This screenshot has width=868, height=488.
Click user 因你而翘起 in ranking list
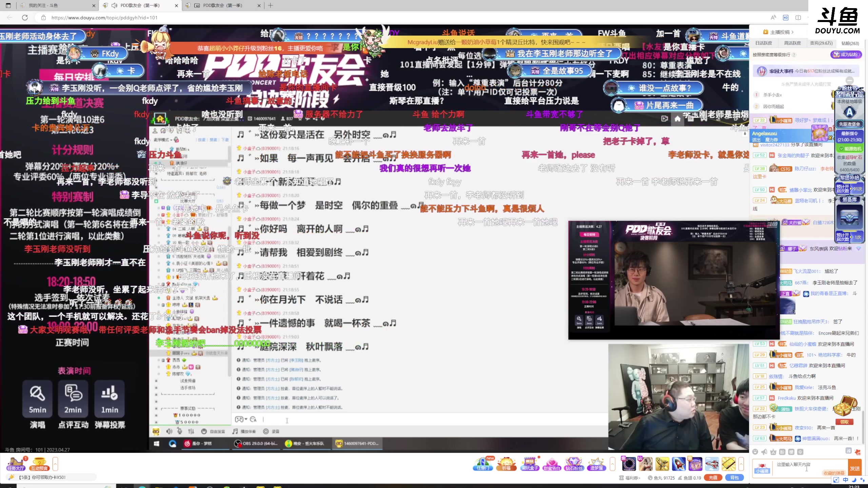(x=773, y=106)
